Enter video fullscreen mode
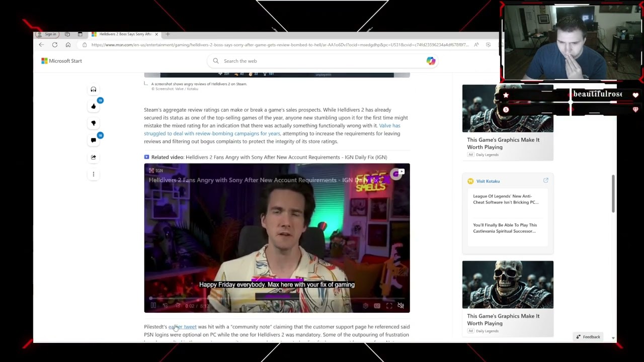 (389, 305)
